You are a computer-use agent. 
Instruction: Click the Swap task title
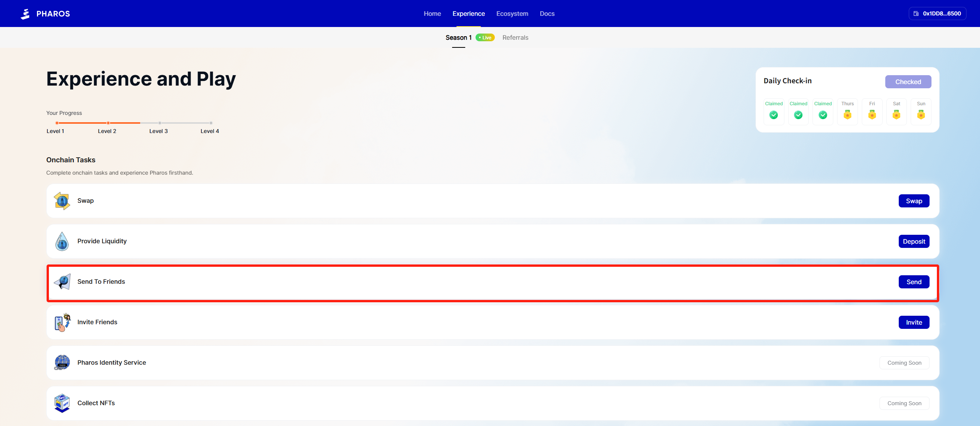(85, 200)
